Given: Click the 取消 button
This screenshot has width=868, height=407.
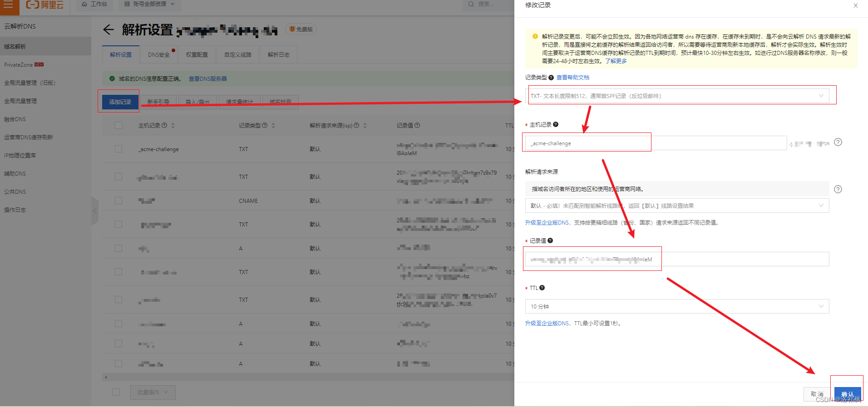Looking at the screenshot, I should pos(817,394).
